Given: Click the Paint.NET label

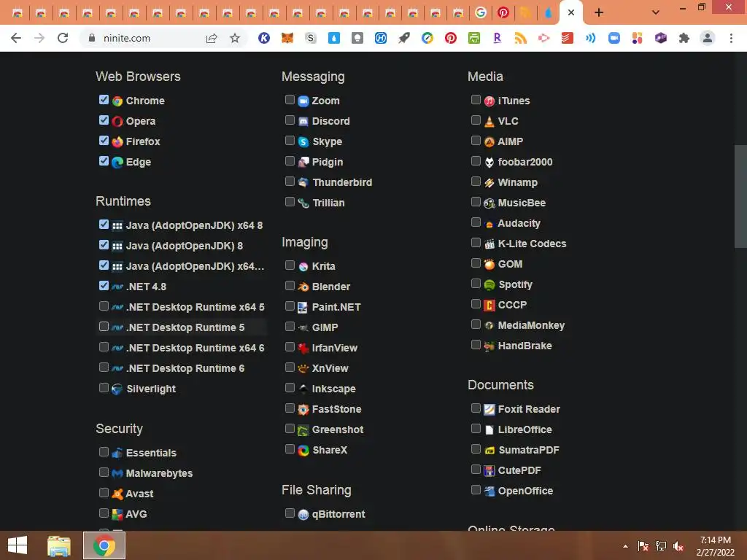Looking at the screenshot, I should 336,307.
